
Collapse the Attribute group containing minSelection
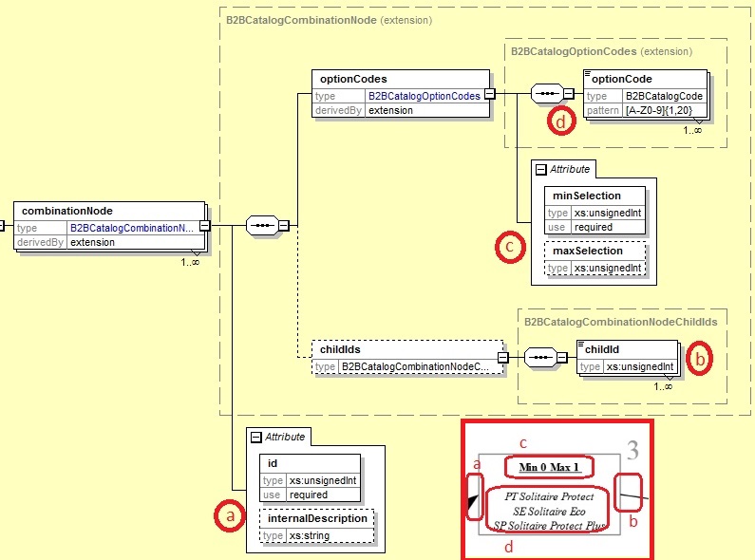point(541,169)
